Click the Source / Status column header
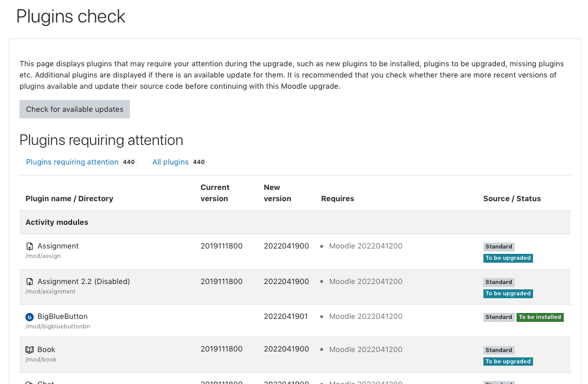 [x=512, y=198]
